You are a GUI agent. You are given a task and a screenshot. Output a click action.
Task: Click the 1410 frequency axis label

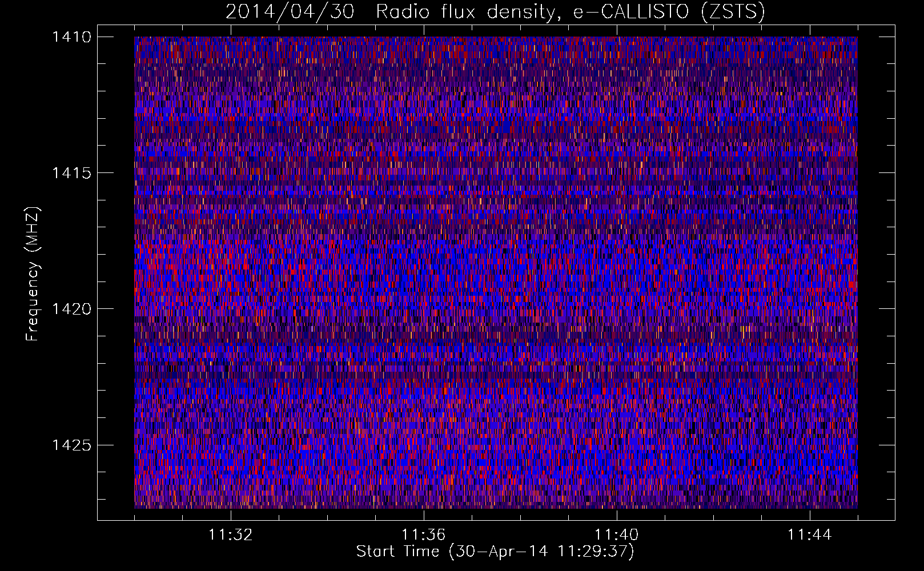[71, 37]
